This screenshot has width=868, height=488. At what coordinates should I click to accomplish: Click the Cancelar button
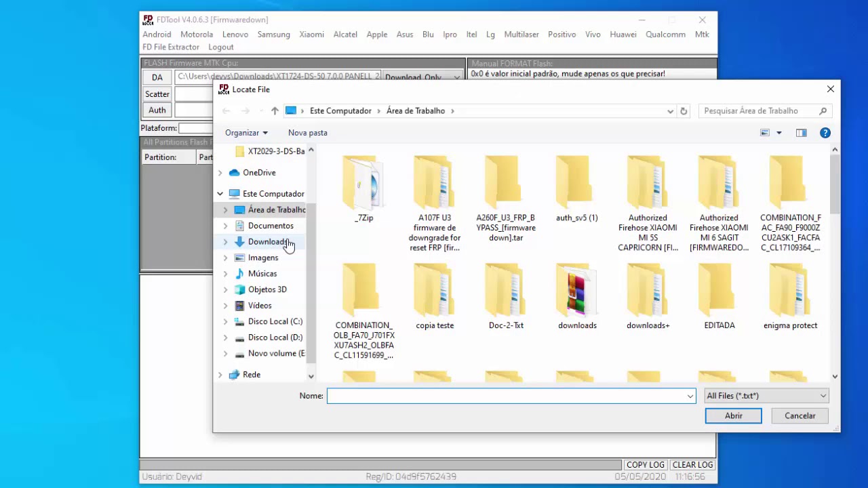tap(800, 416)
